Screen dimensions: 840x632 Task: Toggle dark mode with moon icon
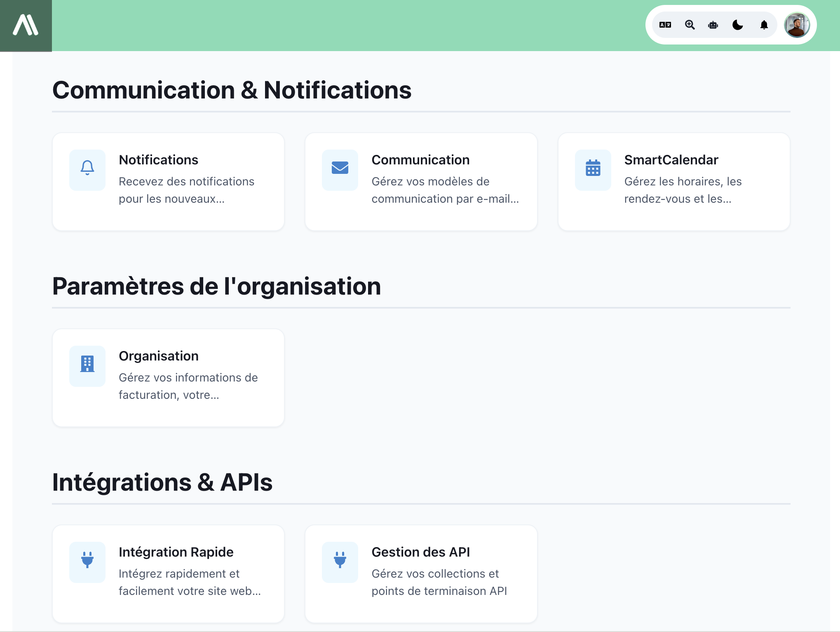click(738, 25)
